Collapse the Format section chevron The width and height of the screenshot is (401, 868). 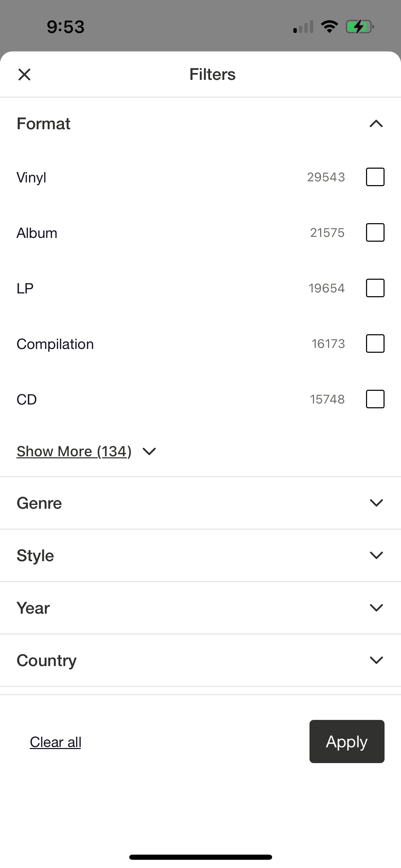tap(376, 124)
